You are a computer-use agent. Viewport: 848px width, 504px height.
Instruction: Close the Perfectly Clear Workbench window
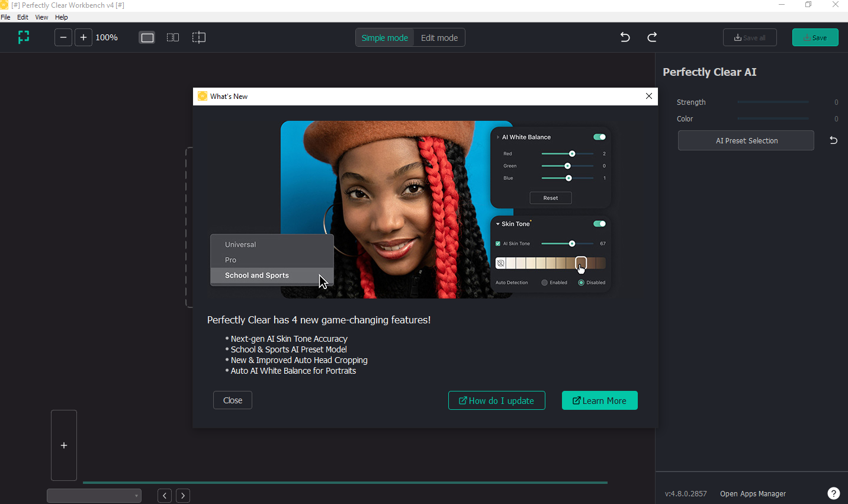tap(835, 5)
